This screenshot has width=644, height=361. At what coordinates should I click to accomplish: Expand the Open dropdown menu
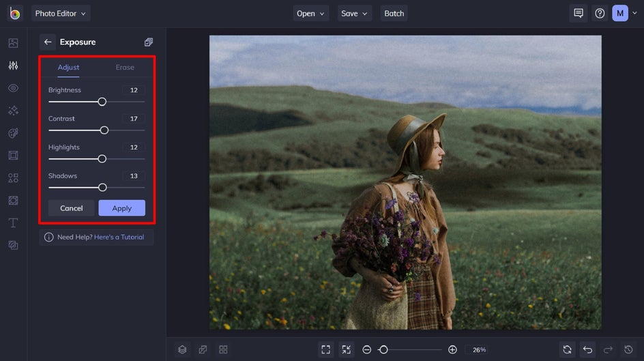pyautogui.click(x=310, y=13)
